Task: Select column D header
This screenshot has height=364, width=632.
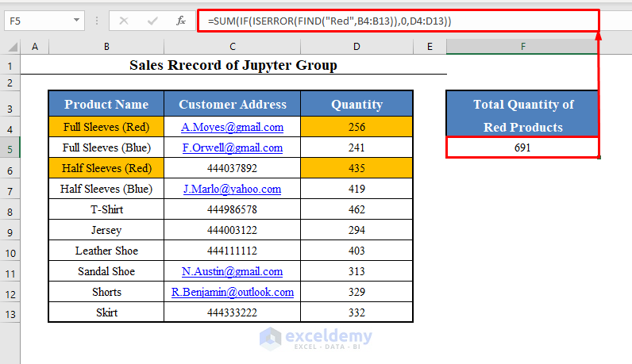Action: tap(356, 47)
